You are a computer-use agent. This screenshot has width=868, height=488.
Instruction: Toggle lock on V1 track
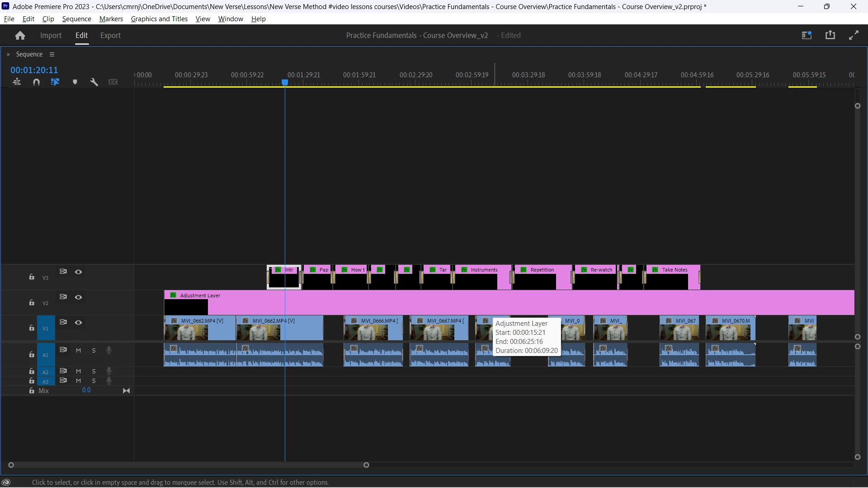pos(32,328)
